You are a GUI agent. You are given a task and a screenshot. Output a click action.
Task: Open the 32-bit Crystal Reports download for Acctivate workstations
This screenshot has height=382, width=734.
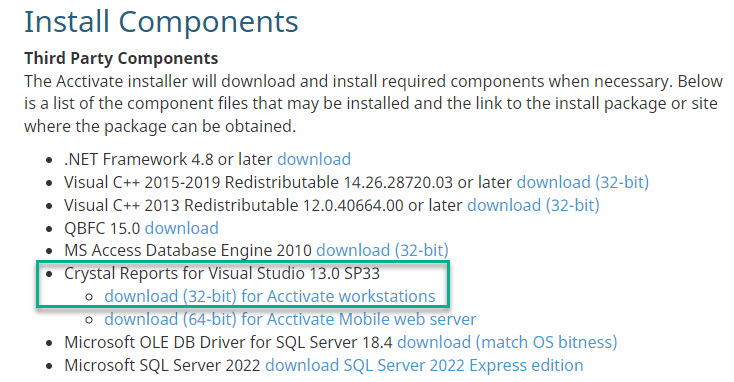coord(270,296)
